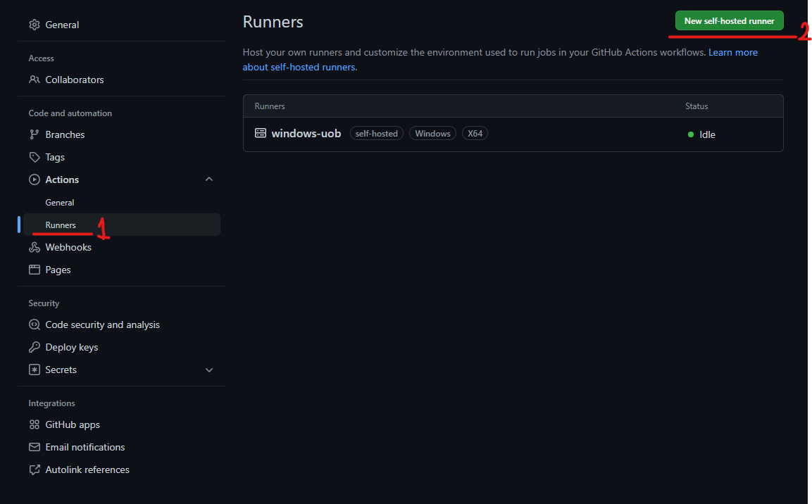Open the Learn more about self-hosted runners link

point(732,53)
